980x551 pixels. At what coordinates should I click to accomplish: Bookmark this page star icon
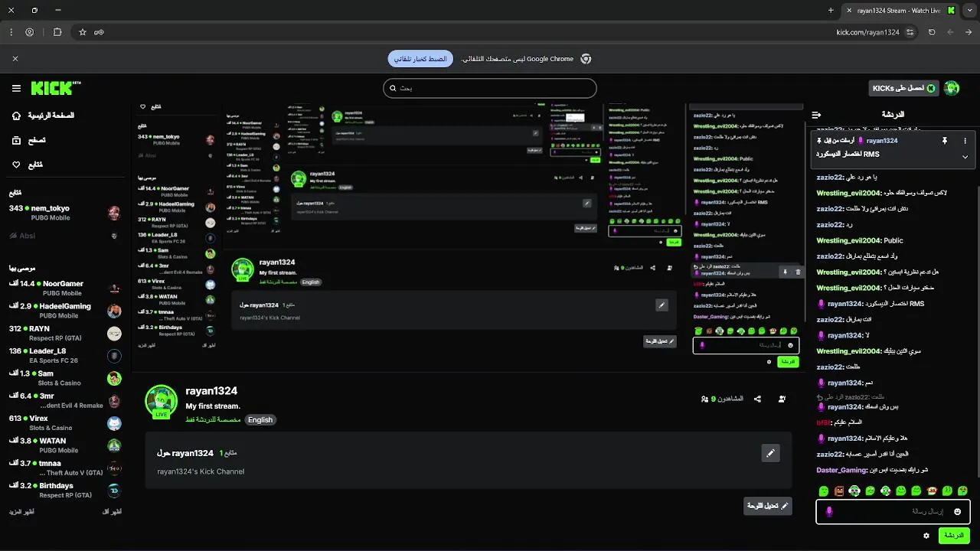click(x=83, y=32)
